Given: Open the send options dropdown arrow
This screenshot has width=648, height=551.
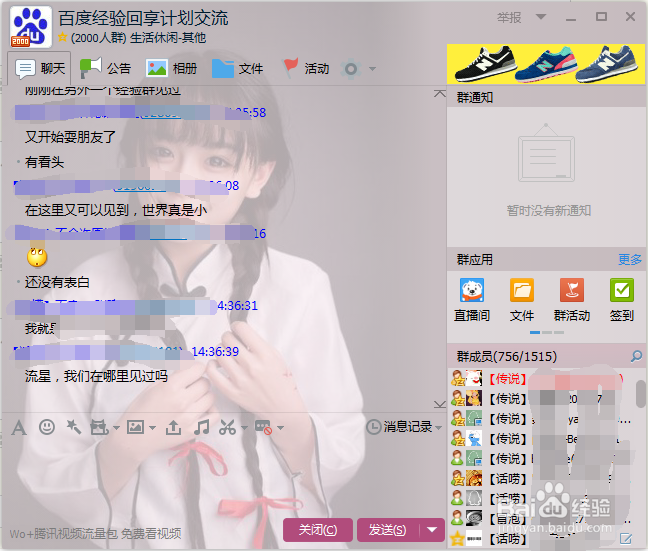Looking at the screenshot, I should click(x=432, y=530).
